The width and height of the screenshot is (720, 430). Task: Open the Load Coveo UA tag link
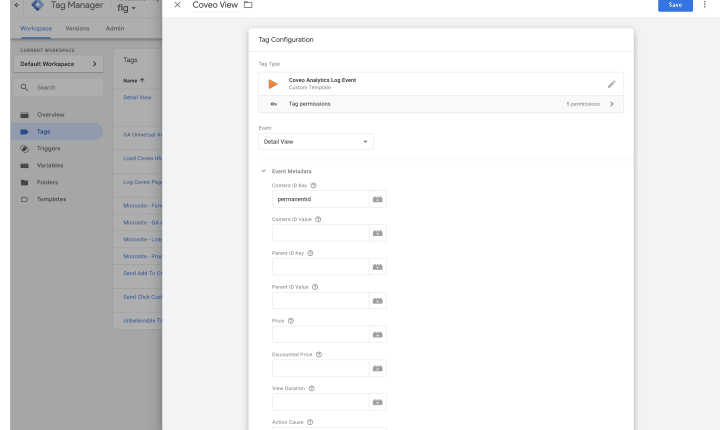click(142, 158)
